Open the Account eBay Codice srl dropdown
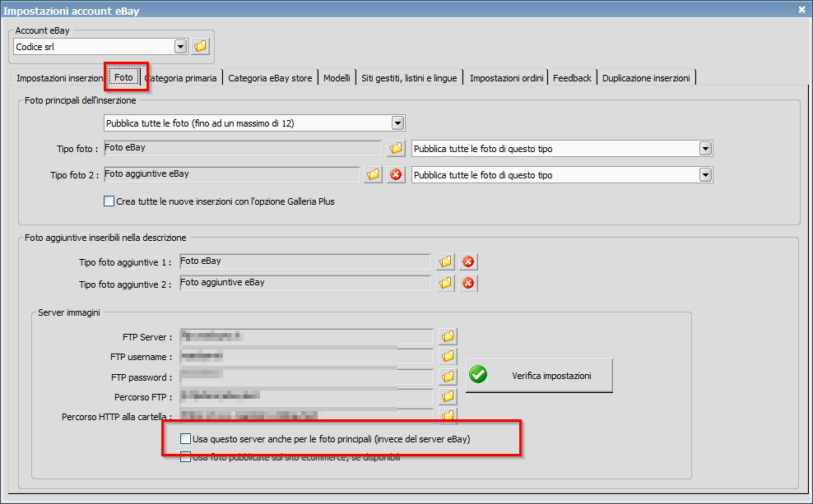This screenshot has height=504, width=813. click(x=180, y=47)
